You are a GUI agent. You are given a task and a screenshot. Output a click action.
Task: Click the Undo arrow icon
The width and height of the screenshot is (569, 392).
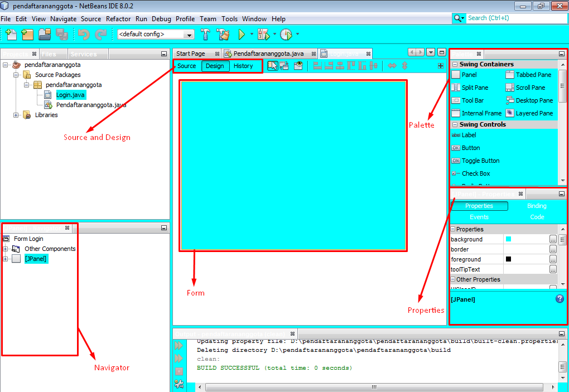click(84, 35)
